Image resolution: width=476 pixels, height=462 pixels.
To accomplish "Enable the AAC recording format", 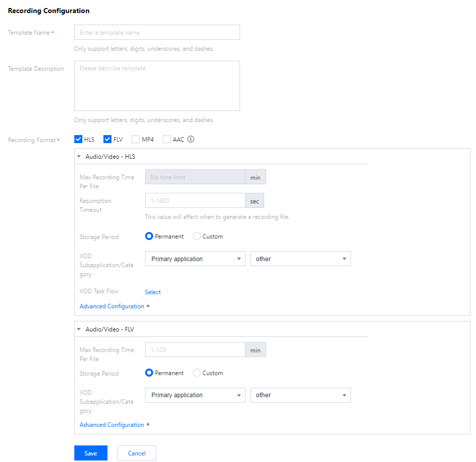I will coord(167,139).
